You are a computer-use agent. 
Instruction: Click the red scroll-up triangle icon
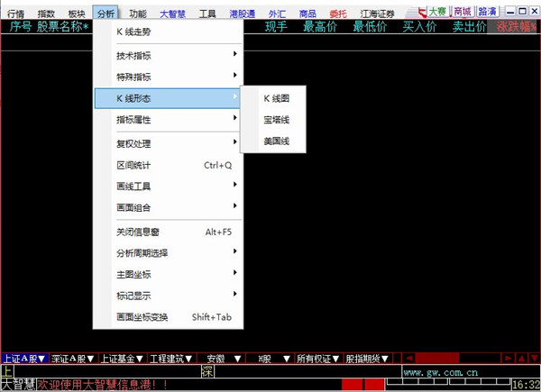522,359
